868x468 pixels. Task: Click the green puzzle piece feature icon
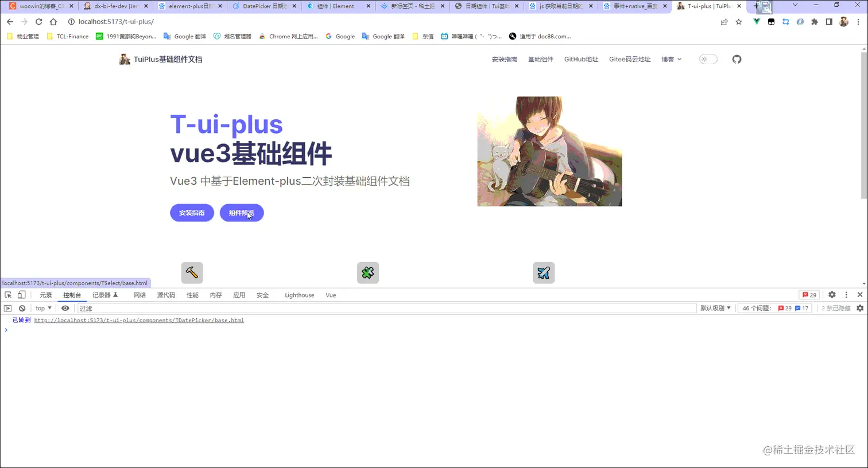click(367, 272)
